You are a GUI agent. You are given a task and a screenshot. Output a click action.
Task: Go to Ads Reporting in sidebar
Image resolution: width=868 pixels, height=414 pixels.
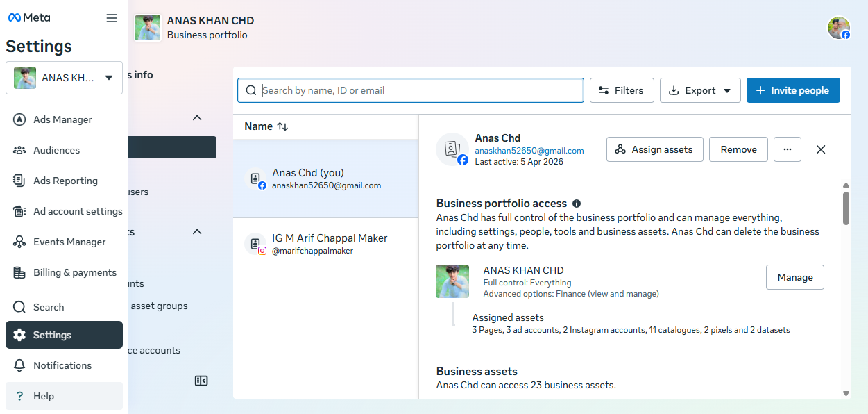(65, 181)
